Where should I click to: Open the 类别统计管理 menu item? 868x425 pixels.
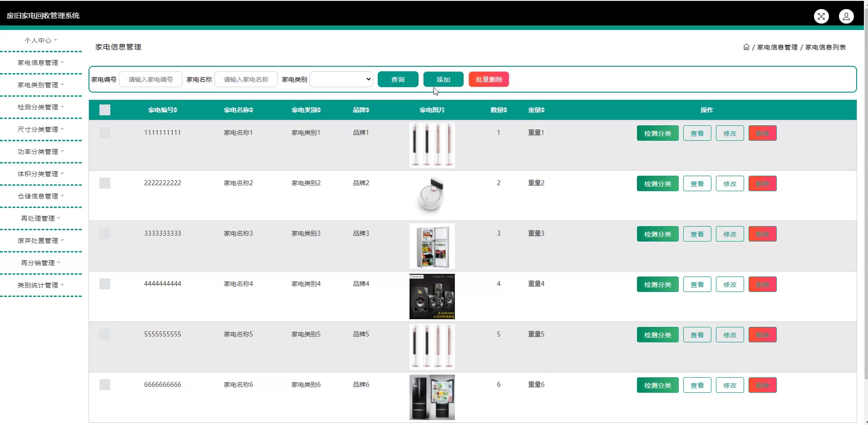click(40, 285)
